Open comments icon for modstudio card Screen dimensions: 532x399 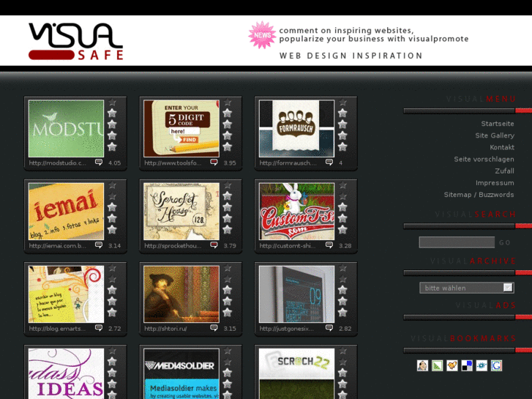tap(98, 163)
